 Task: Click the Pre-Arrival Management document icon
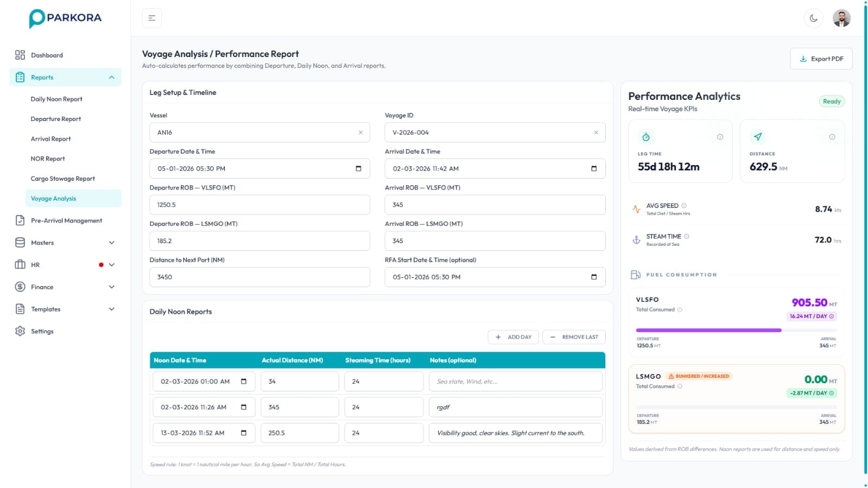click(x=20, y=220)
